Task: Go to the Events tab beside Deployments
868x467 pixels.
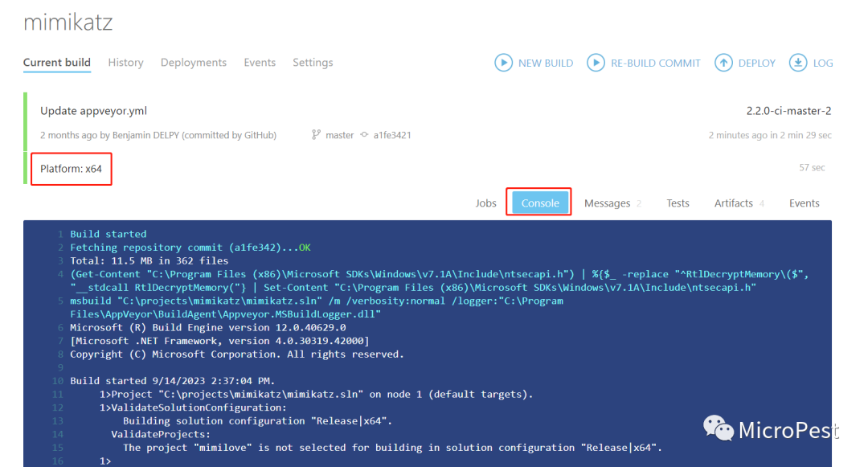Action: [x=260, y=63]
